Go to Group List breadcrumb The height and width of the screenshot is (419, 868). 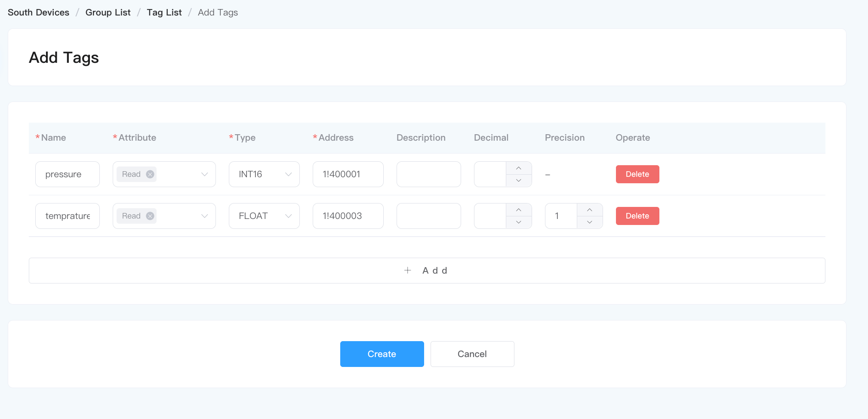point(108,12)
